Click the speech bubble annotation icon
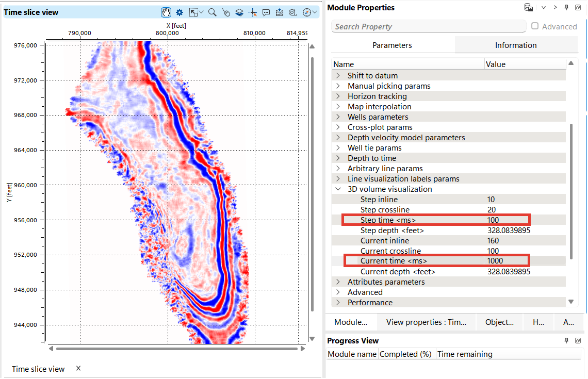 click(x=266, y=12)
